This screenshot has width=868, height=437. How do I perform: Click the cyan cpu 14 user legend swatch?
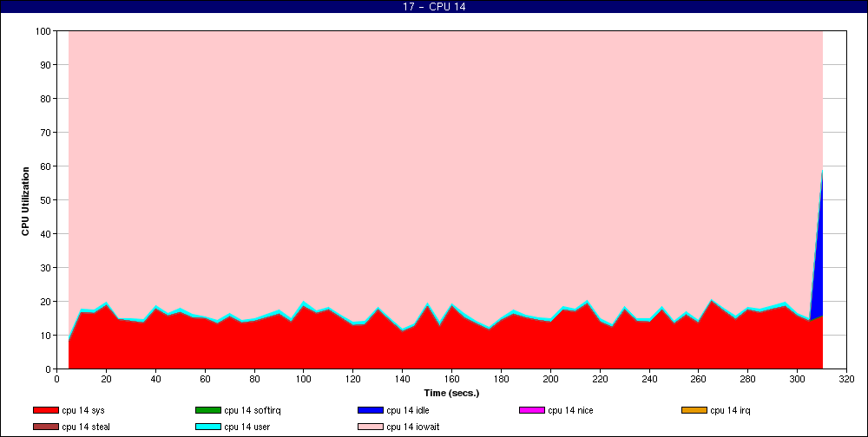coord(208,427)
